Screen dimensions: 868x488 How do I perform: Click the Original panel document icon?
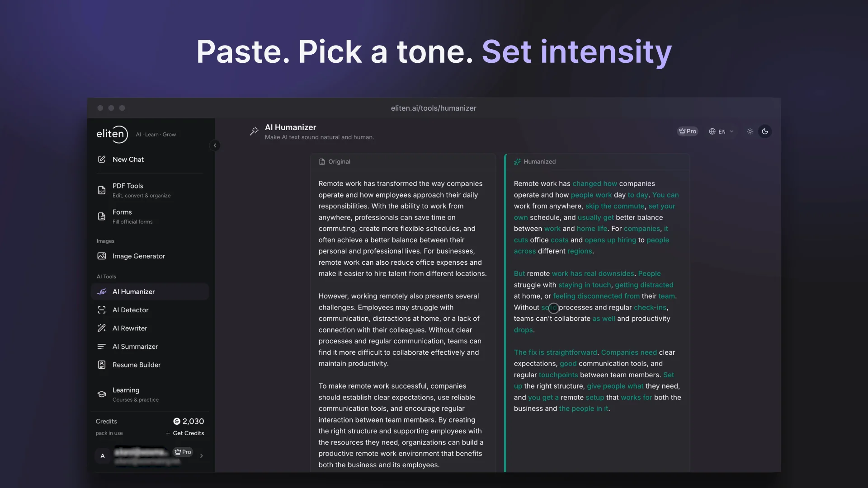tap(322, 162)
